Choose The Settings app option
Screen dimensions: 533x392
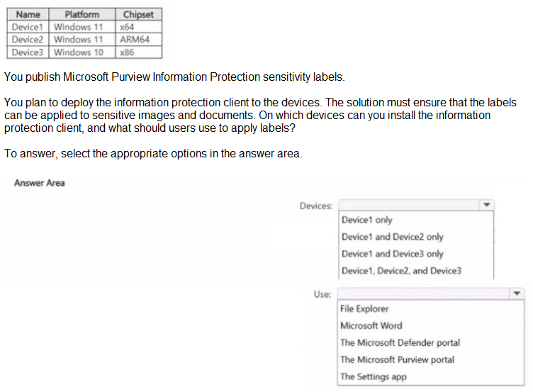pos(373,376)
